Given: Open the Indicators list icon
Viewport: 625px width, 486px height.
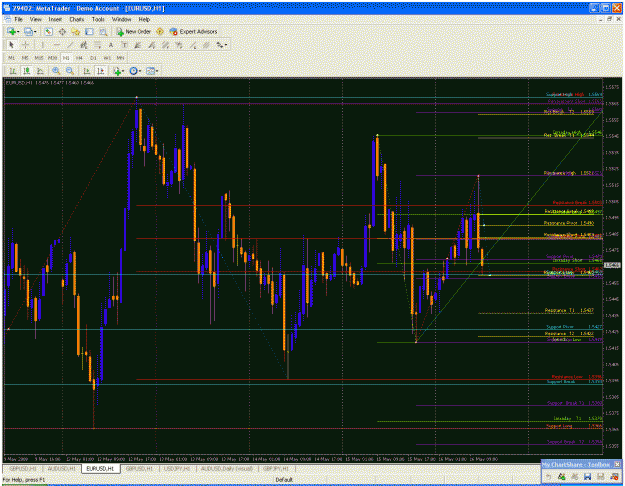Looking at the screenshot, I should click(117, 71).
